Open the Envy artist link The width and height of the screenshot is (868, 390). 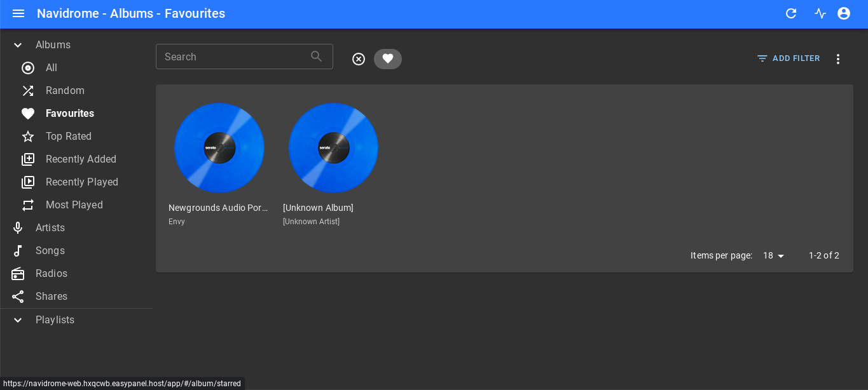[x=177, y=222]
